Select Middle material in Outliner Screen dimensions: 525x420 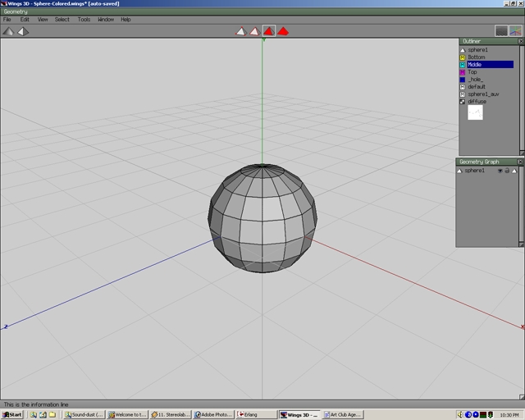pos(491,65)
